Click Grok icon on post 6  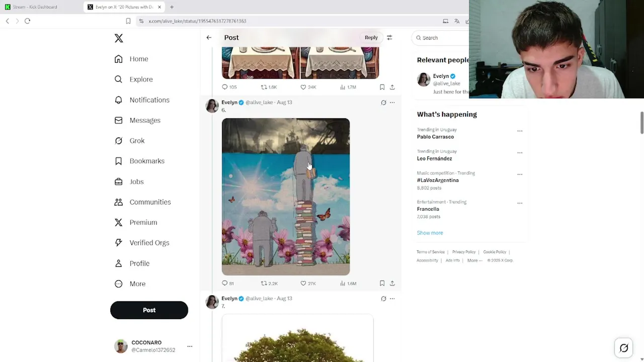(x=383, y=103)
